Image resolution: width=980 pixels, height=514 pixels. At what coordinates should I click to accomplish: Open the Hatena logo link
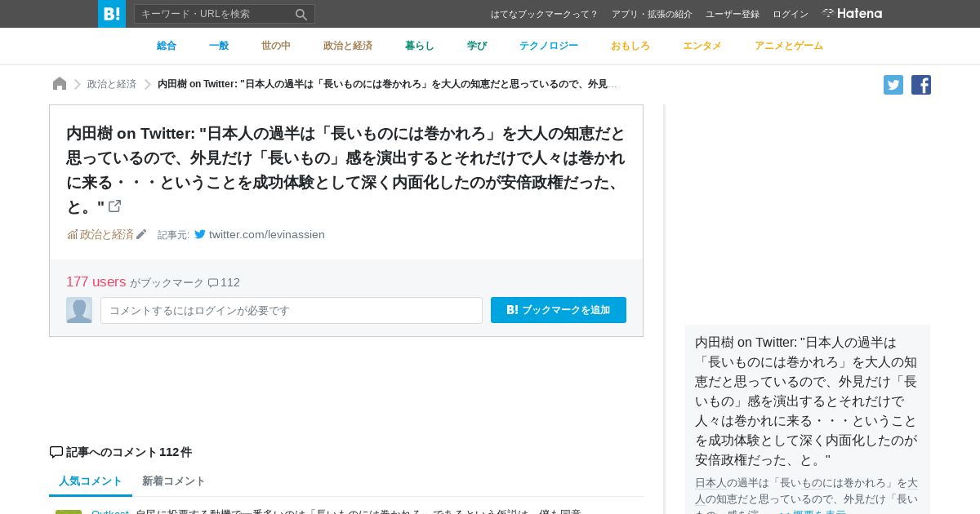coord(852,14)
